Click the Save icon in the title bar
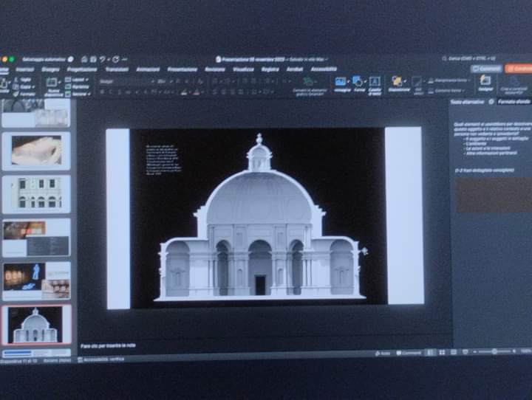The width and height of the screenshot is (532, 400). pyautogui.click(x=93, y=59)
